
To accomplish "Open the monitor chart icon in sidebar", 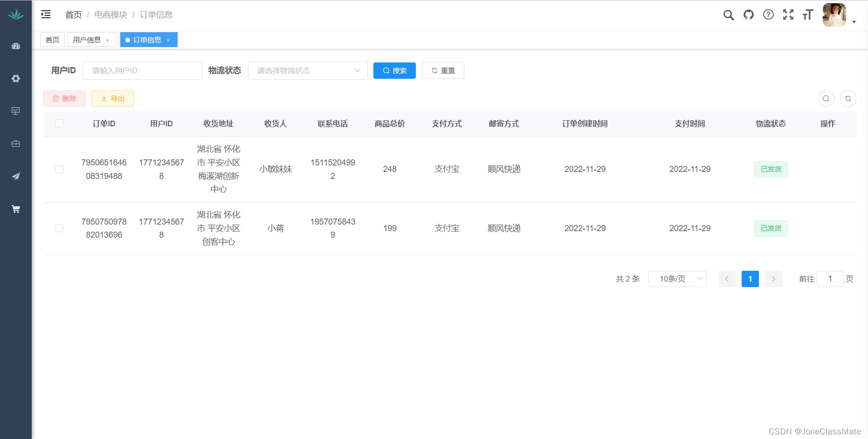I will 16,111.
